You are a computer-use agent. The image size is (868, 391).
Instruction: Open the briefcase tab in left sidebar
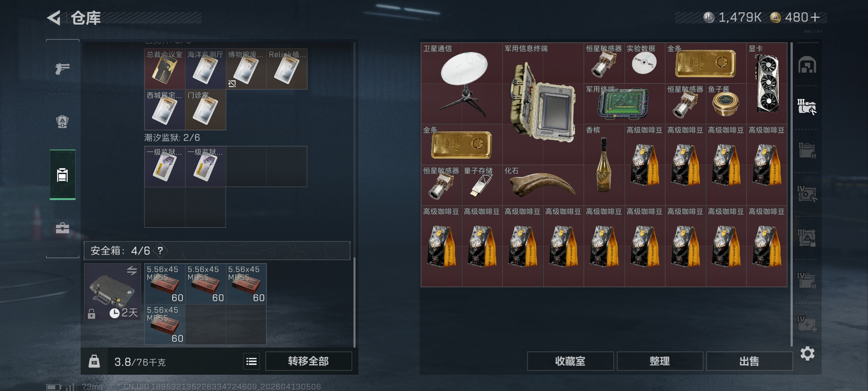pyautogui.click(x=62, y=228)
